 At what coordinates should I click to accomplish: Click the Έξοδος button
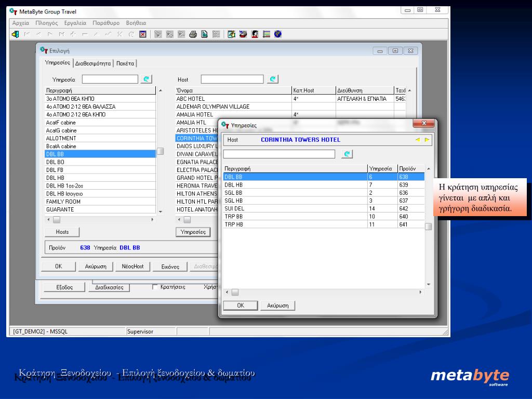(x=64, y=287)
